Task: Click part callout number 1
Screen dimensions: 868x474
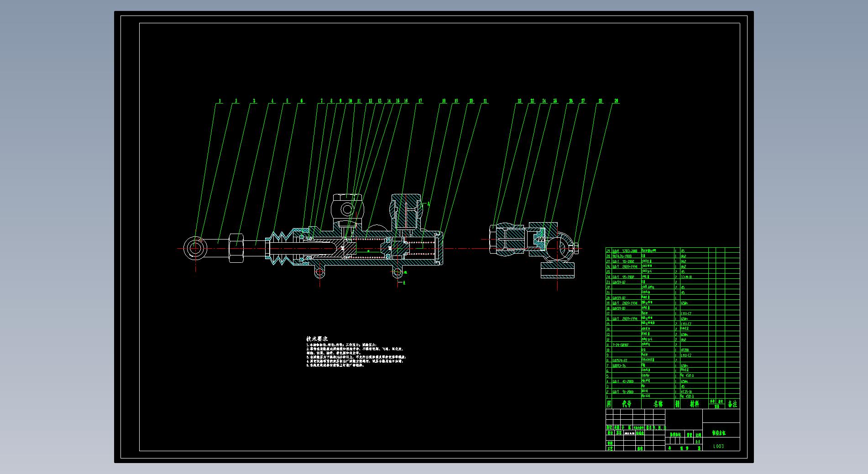Action: 220,101
